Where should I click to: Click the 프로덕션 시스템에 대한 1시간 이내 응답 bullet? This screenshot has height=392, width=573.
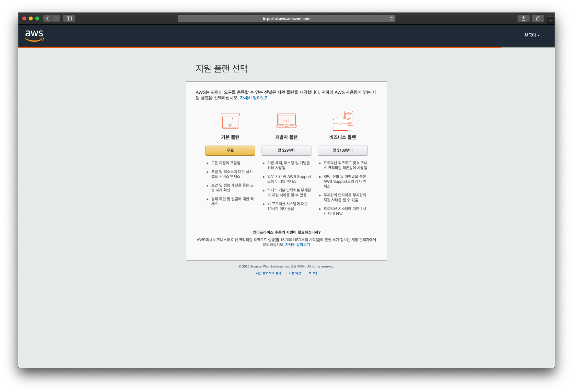pyautogui.click(x=345, y=211)
